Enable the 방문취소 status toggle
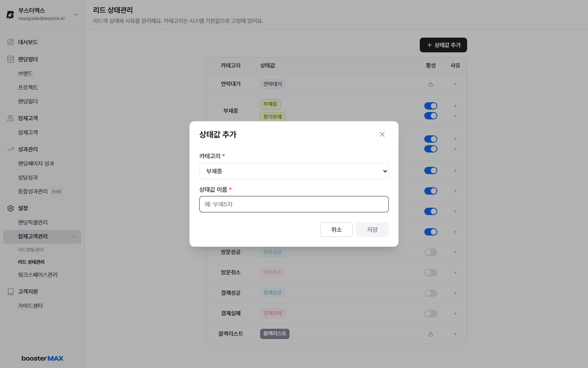The width and height of the screenshot is (588, 368). coord(431,273)
